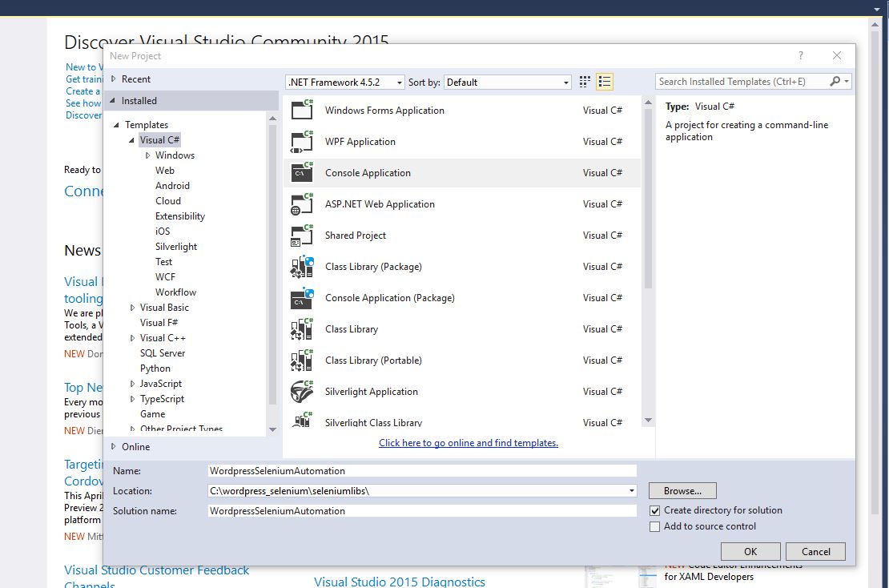Open search options dropdown arrow

(847, 81)
